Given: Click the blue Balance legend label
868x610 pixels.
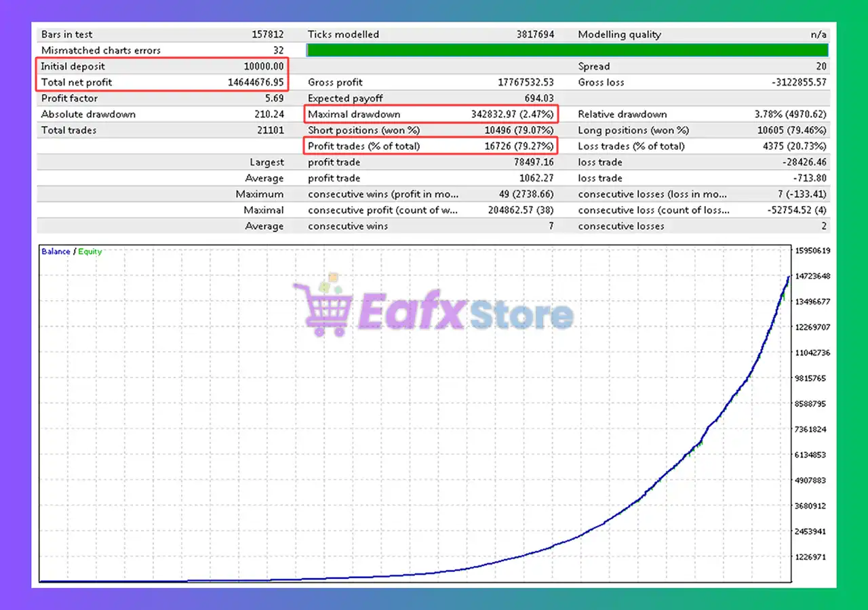Looking at the screenshot, I should tap(56, 251).
